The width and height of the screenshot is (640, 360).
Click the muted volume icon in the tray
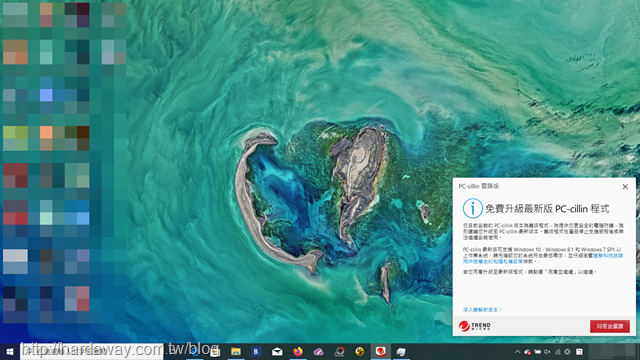[547, 351]
